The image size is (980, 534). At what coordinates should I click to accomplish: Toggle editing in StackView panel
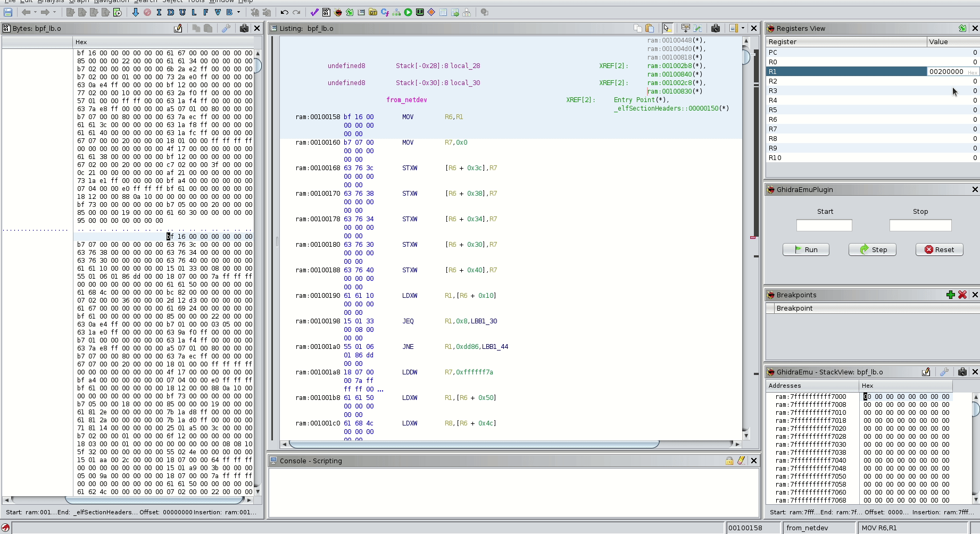926,372
